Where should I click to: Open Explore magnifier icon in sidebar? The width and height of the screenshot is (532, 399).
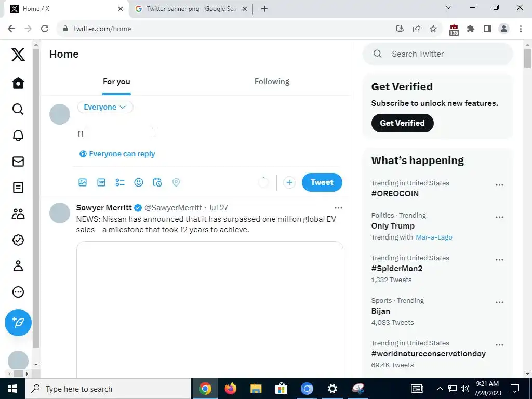coord(18,109)
